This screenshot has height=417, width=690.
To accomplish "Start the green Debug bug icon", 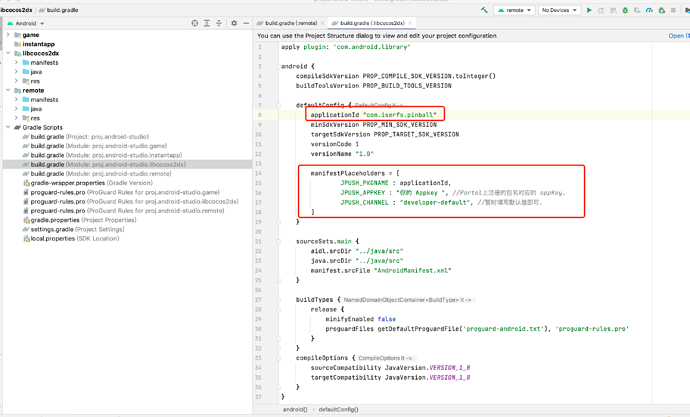I will tap(625, 10).
